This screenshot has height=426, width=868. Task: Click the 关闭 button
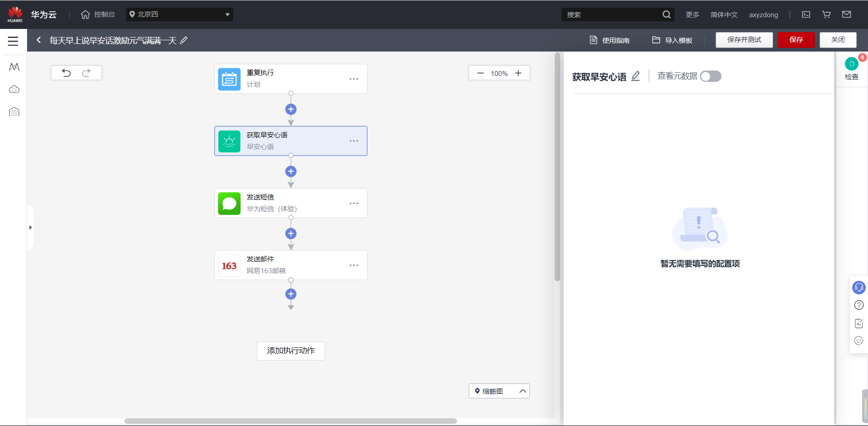click(838, 40)
